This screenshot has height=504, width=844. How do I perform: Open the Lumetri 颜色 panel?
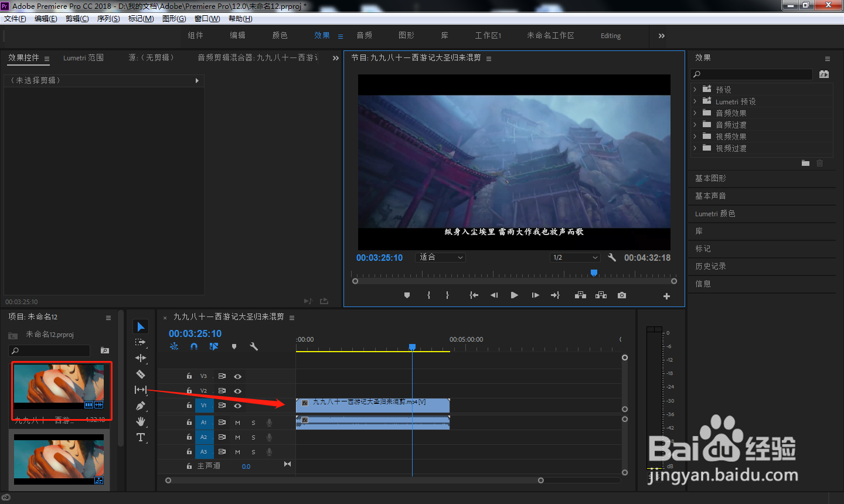point(715,214)
